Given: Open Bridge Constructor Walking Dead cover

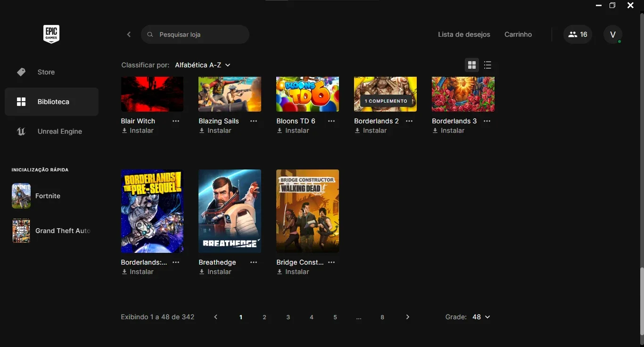Looking at the screenshot, I should pos(307,211).
